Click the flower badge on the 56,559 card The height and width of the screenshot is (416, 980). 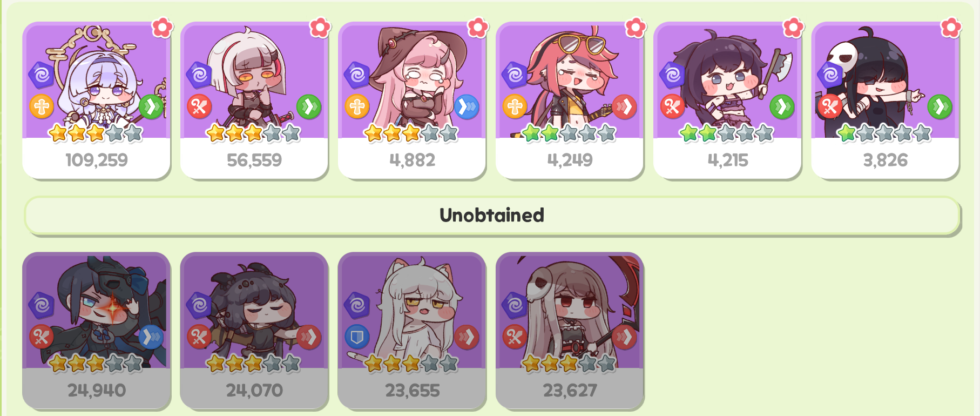tap(320, 28)
